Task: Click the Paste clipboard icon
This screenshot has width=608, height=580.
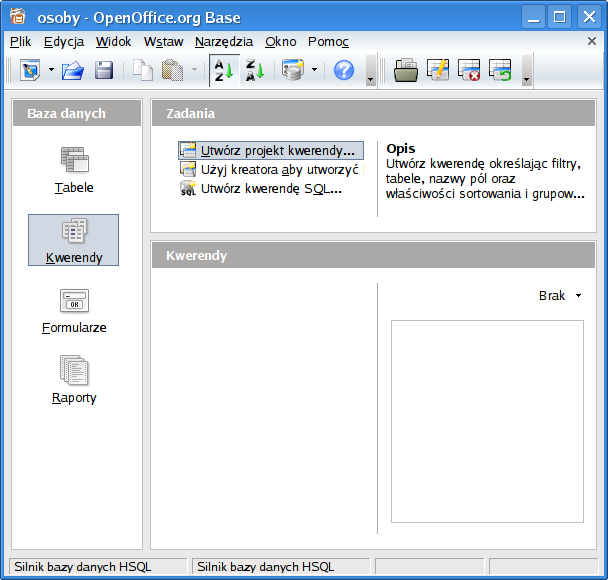Action: pyautogui.click(x=173, y=70)
